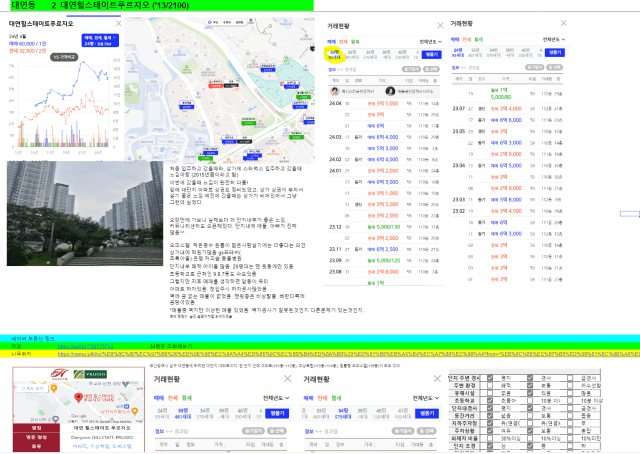
Task: Close the bottom 33평 거래현황 panel
Action: [x=287, y=379]
